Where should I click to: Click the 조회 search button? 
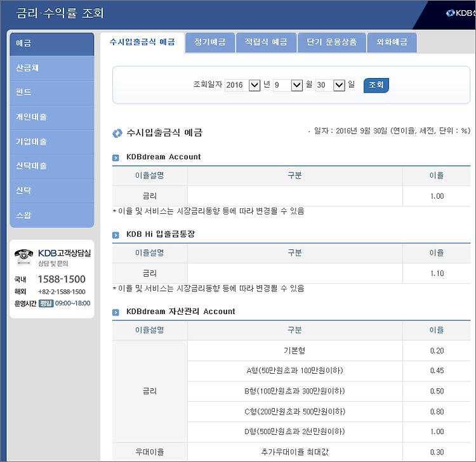click(376, 85)
